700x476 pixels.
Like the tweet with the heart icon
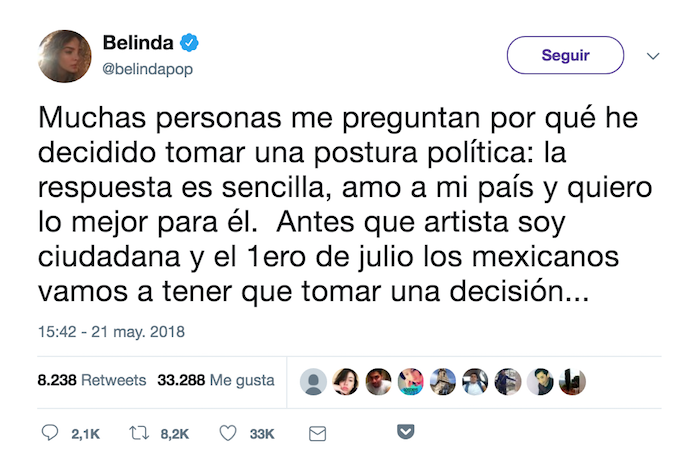point(228,433)
